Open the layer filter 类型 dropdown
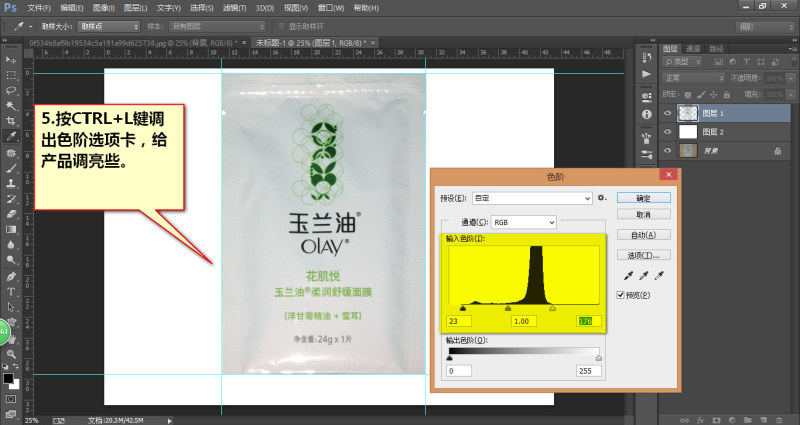 tap(682, 62)
